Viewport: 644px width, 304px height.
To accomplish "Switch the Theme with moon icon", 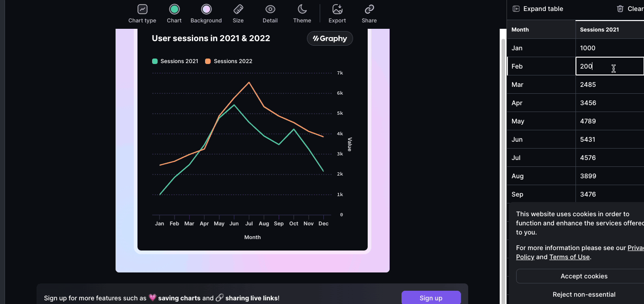I will (302, 9).
